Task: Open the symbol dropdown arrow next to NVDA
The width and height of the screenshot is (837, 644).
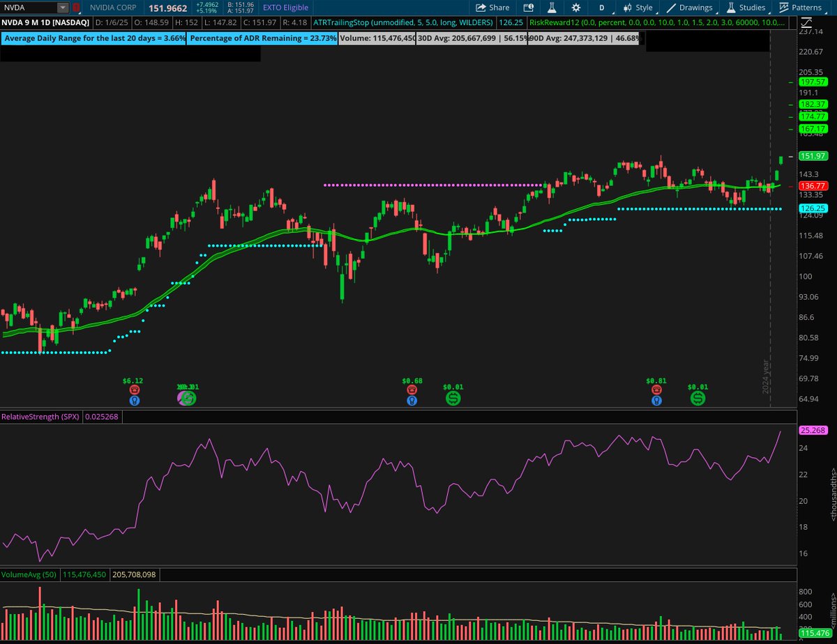Action: coord(63,8)
